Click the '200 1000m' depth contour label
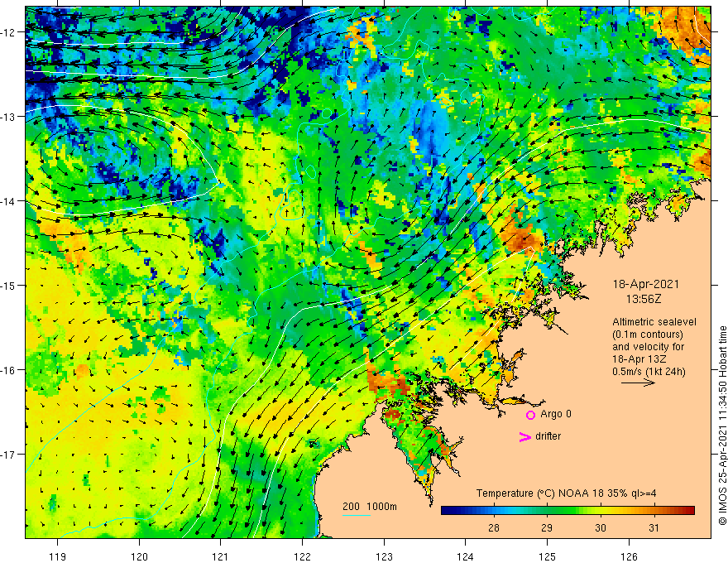This screenshot has width=728, height=563. pyautogui.click(x=370, y=507)
